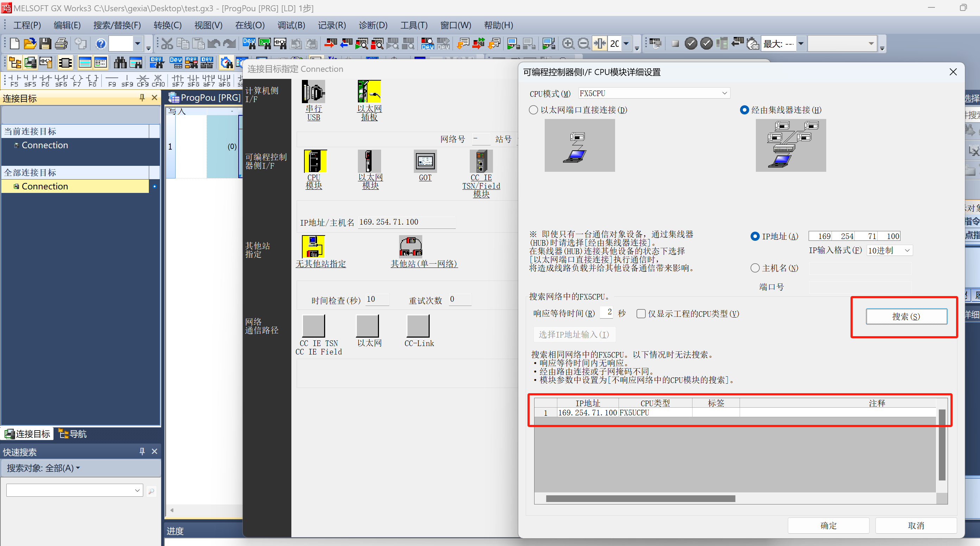Click pin icon of 连接目标 panel
Viewport: 980px width, 546px height.
coord(142,98)
